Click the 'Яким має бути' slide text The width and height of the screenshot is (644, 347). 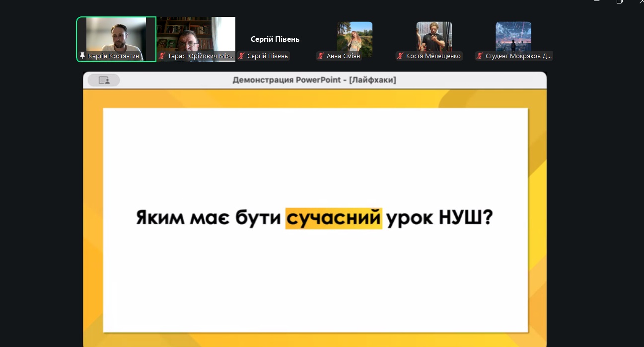[x=209, y=218]
